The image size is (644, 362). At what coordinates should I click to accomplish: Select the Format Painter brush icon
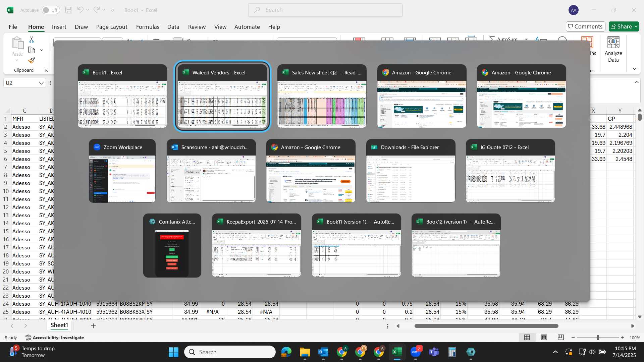pos(32,60)
